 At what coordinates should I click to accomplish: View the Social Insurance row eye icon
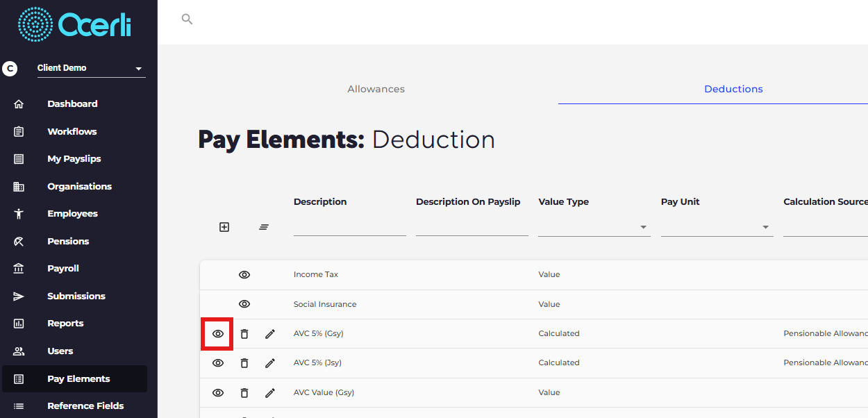244,304
